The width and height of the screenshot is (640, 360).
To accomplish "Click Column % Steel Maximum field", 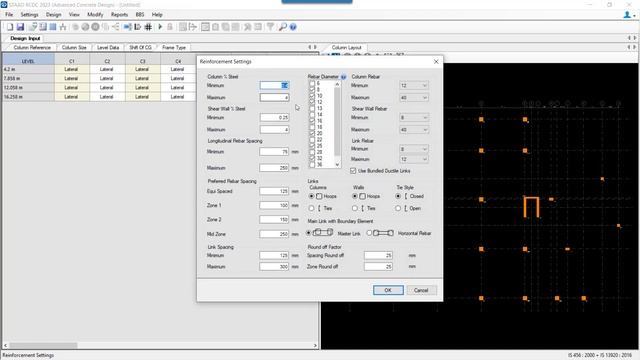I will point(274,98).
